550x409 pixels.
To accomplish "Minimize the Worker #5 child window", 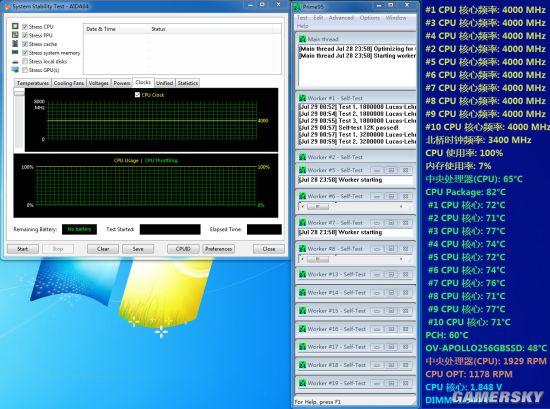I will [x=377, y=170].
